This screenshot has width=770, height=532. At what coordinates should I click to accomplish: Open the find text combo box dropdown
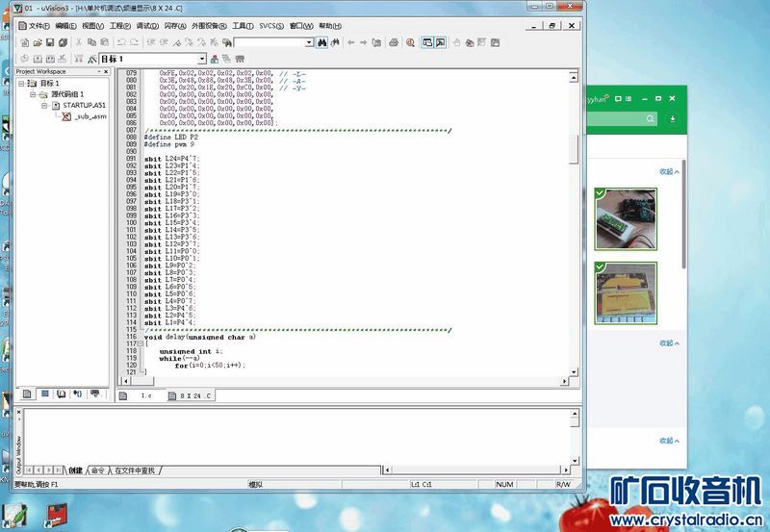pos(309,42)
